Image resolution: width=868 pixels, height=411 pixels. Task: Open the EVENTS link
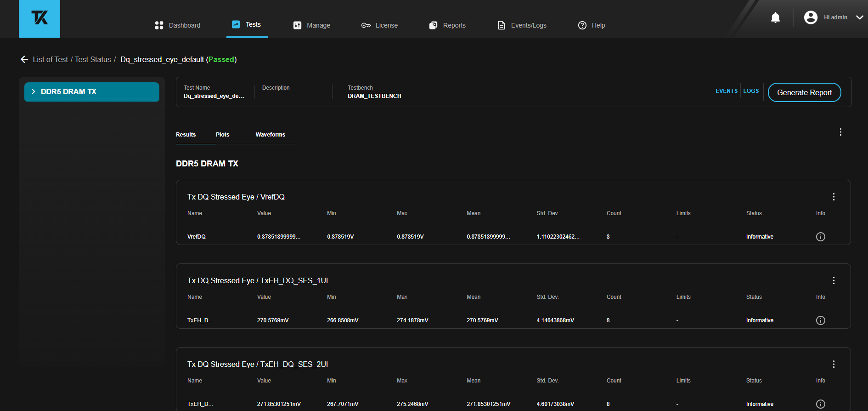tap(726, 91)
